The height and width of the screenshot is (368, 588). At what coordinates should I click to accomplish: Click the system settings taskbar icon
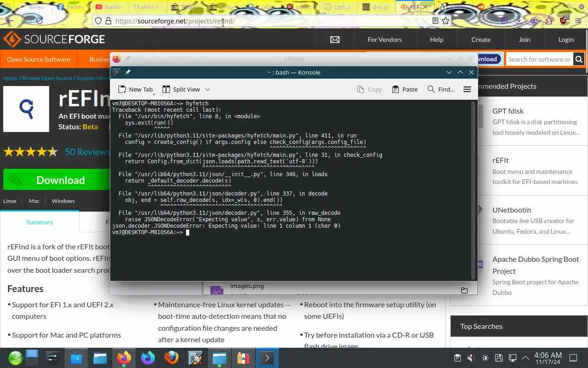[52, 358]
